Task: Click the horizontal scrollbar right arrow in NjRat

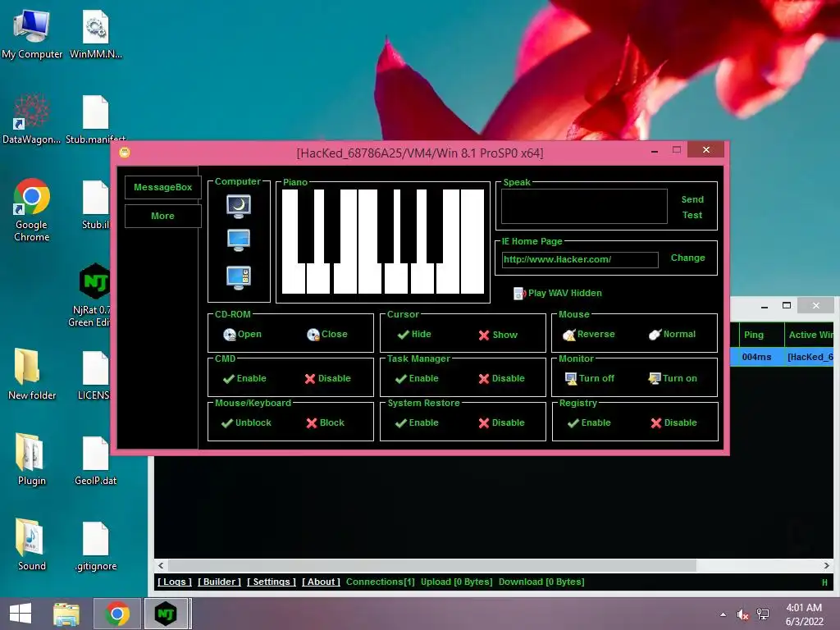Action: [826, 566]
